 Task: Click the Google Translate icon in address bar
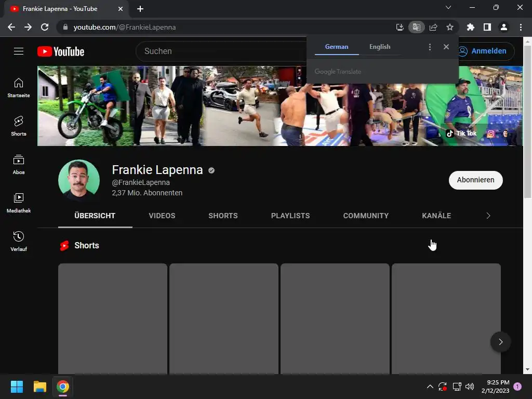416,27
